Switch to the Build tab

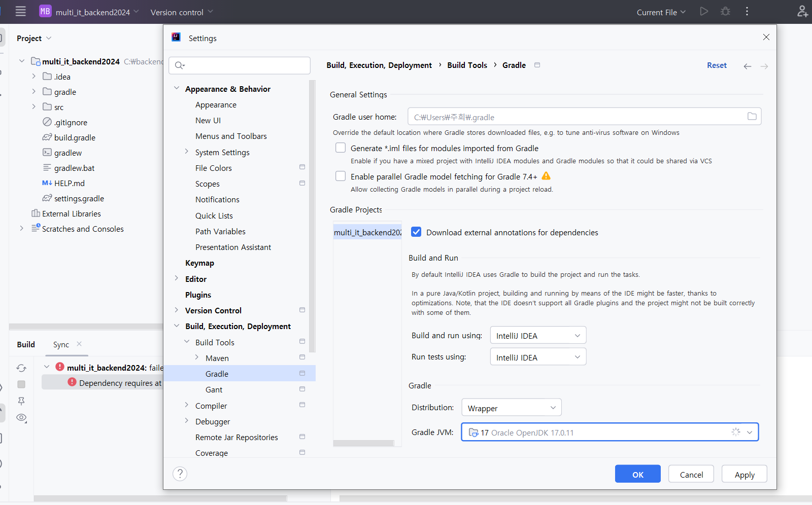pos(26,345)
